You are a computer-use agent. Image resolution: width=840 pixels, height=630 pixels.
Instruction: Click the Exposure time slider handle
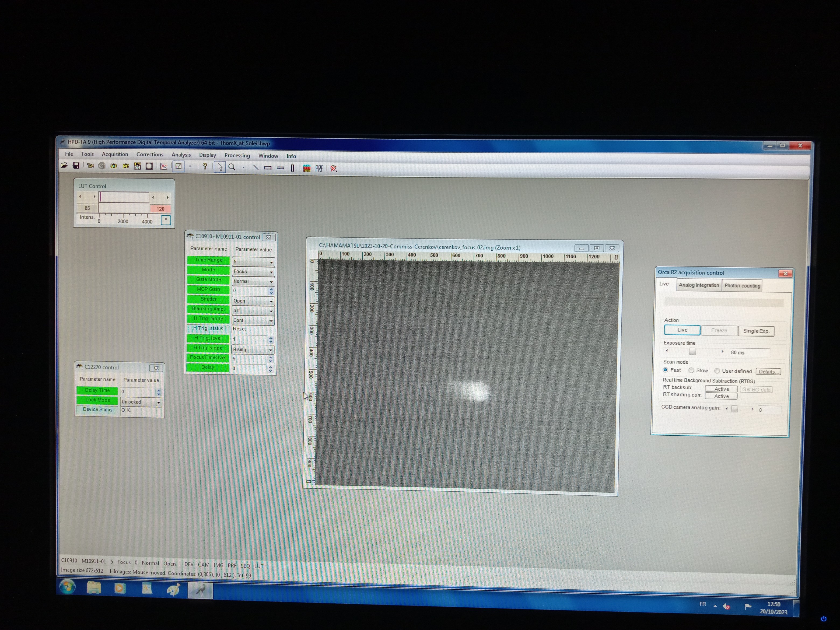(692, 351)
